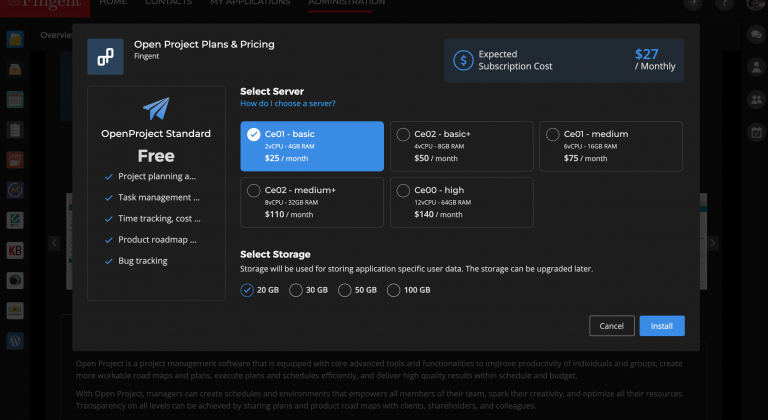
Task: Open the calendar check icon on the right rail
Action: (756, 132)
